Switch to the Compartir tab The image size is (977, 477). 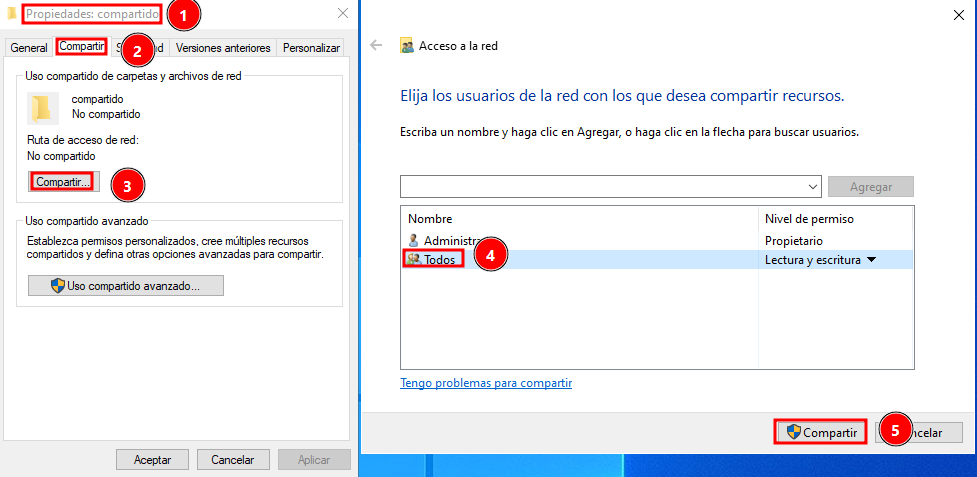click(82, 47)
